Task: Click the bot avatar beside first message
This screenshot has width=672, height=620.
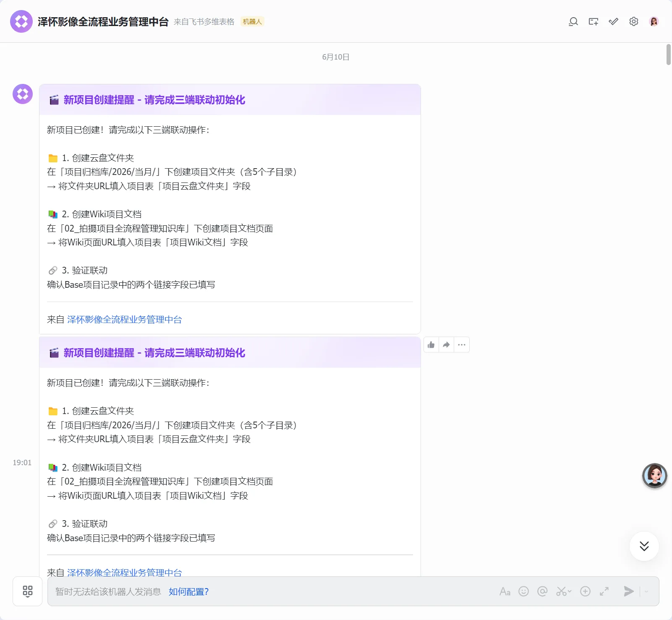Action: click(23, 94)
